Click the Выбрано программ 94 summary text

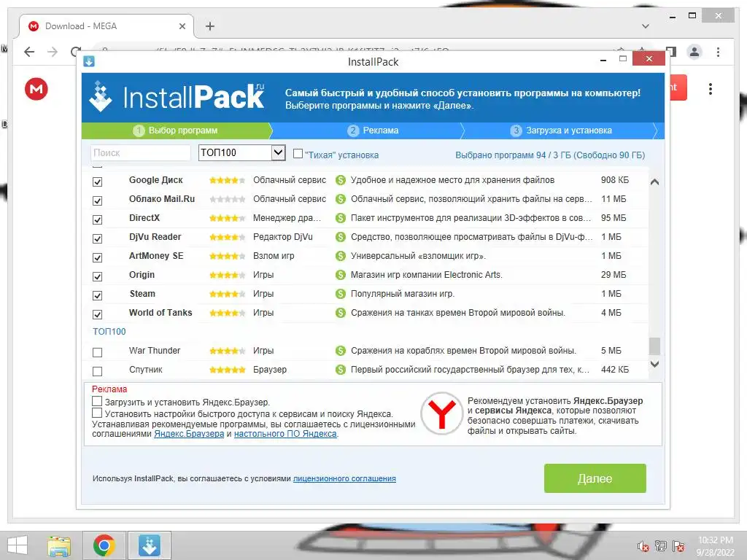(x=550, y=155)
